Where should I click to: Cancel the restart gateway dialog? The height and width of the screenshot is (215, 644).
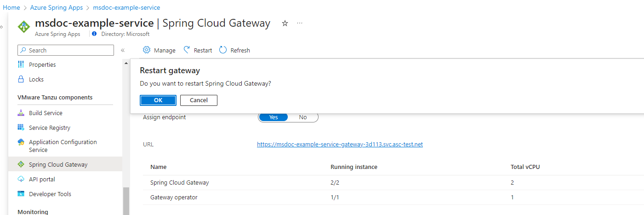click(199, 100)
